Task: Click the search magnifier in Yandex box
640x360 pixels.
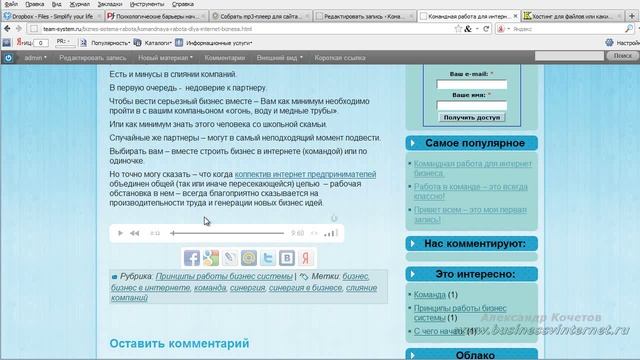Action: point(629,29)
